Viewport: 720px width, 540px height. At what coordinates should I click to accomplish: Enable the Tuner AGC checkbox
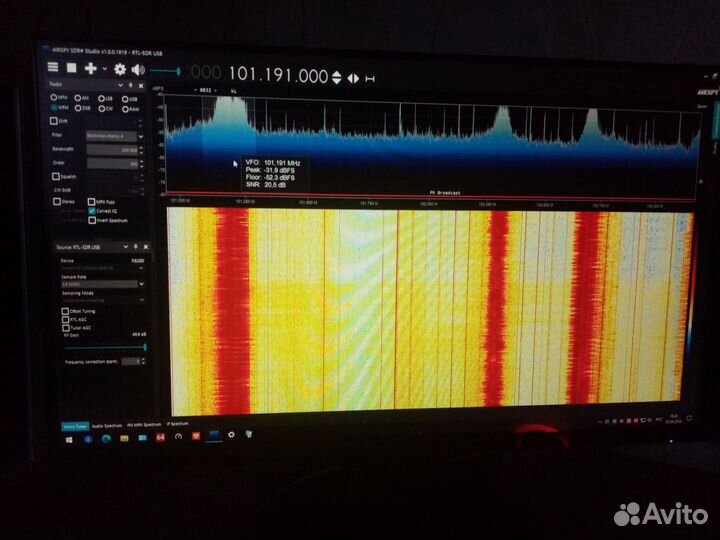66,328
